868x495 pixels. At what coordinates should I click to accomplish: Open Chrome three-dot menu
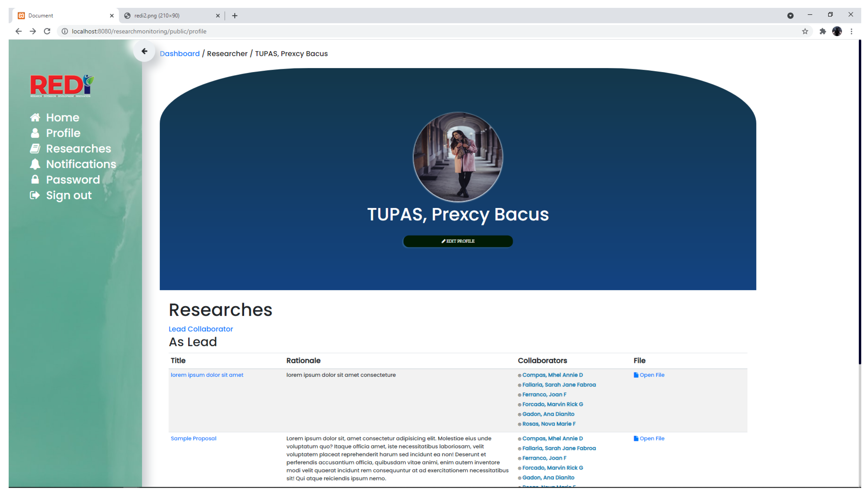(851, 31)
